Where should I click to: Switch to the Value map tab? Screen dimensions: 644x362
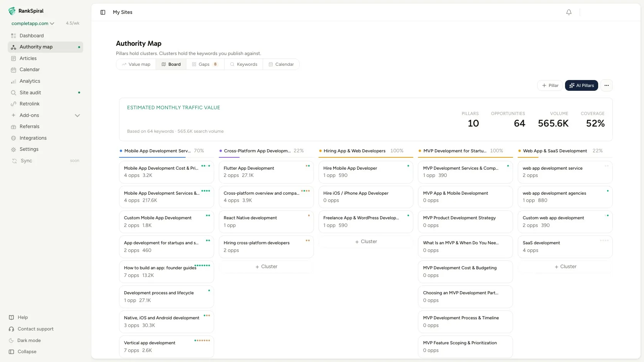(136, 64)
